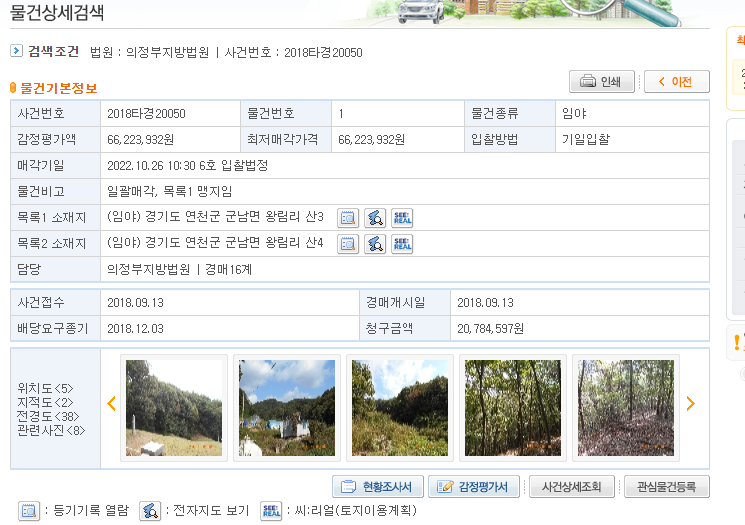Click 배당요구종기 date 2018.12.03
Image resolution: width=745 pixels, height=525 pixels.
coord(135,329)
